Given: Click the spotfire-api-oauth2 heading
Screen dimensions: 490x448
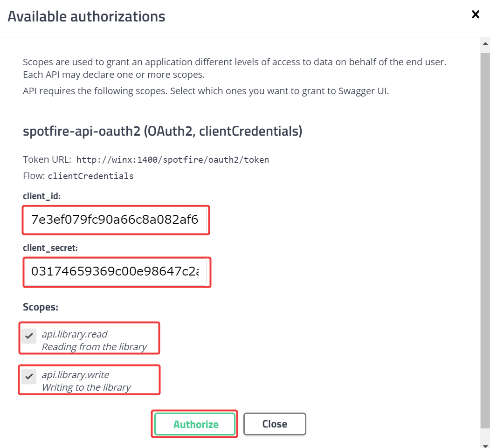Looking at the screenshot, I should 162,132.
